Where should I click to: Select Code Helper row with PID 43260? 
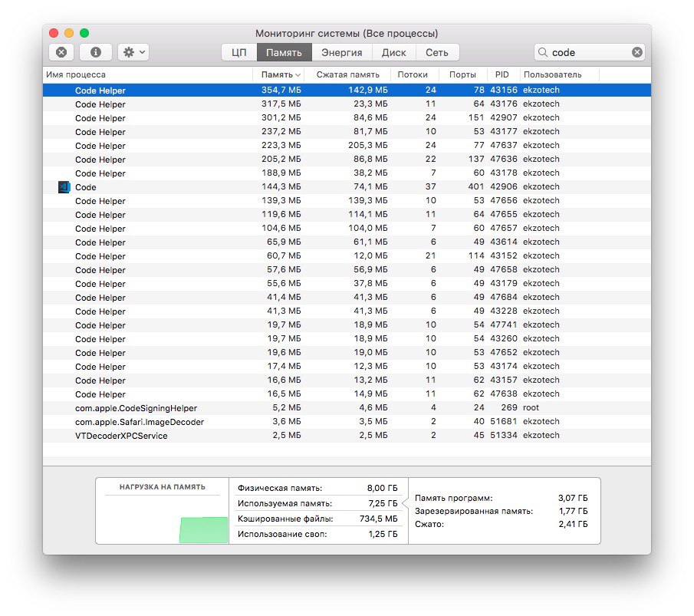[347, 338]
